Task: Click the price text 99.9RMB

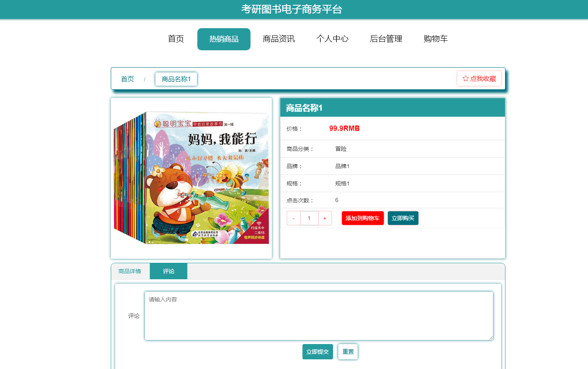Action: (344, 128)
